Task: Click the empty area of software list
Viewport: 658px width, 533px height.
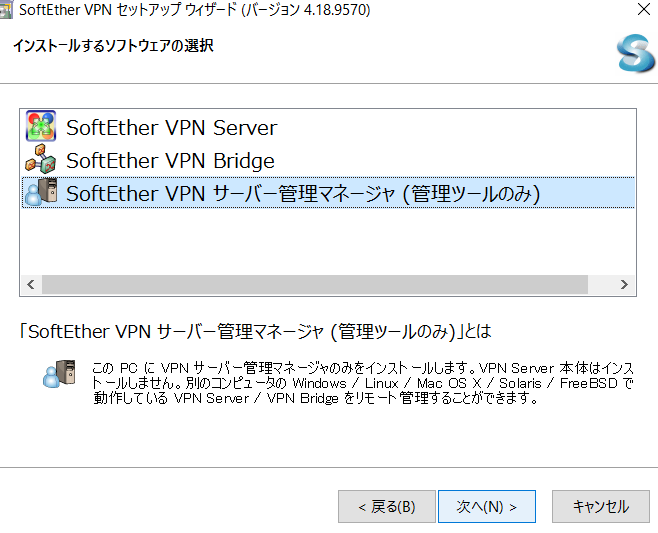Action: point(328,241)
